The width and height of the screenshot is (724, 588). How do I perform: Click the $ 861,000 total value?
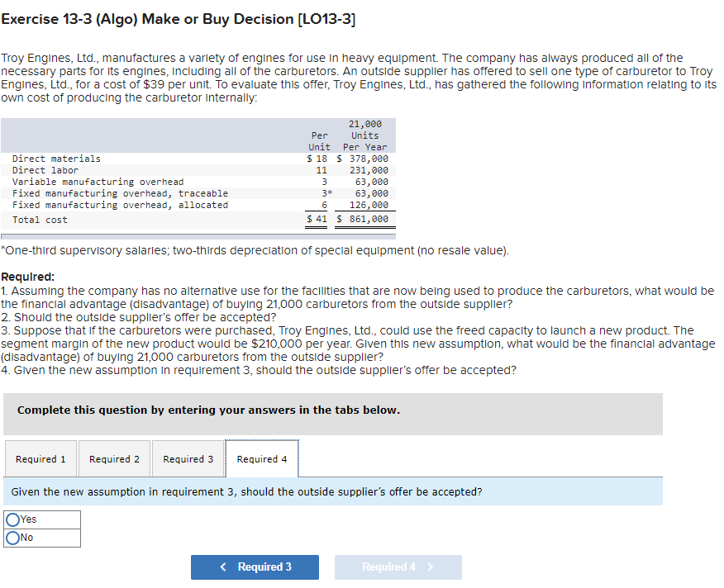[363, 219]
